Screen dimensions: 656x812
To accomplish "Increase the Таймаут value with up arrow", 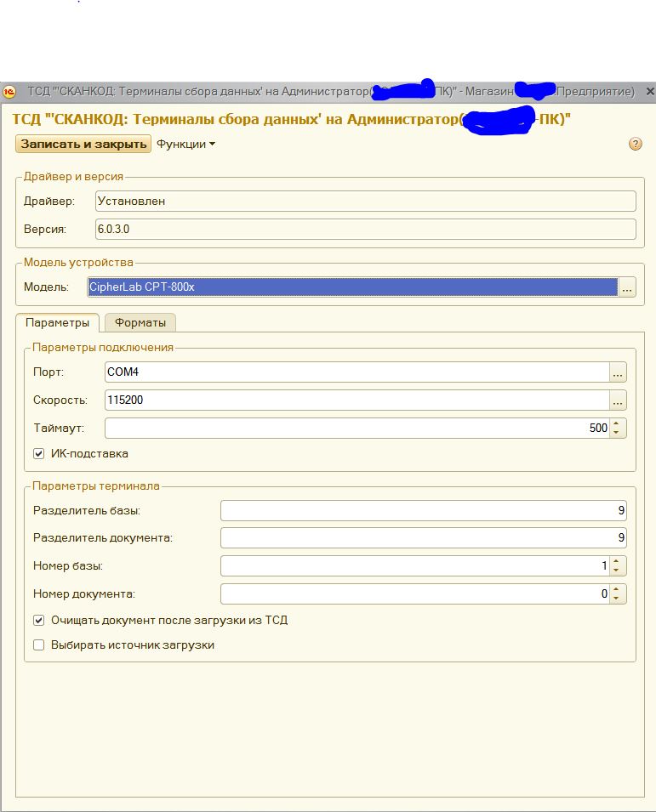I will pos(618,423).
